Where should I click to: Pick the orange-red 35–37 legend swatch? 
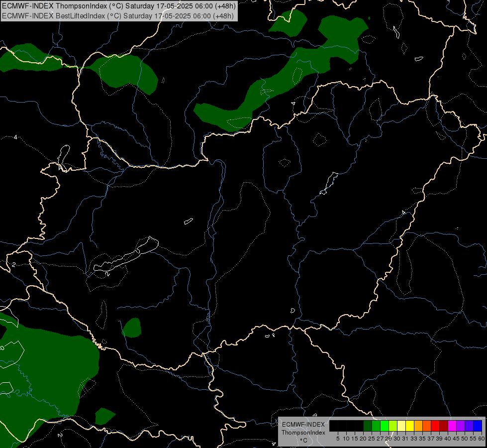tap(427, 426)
